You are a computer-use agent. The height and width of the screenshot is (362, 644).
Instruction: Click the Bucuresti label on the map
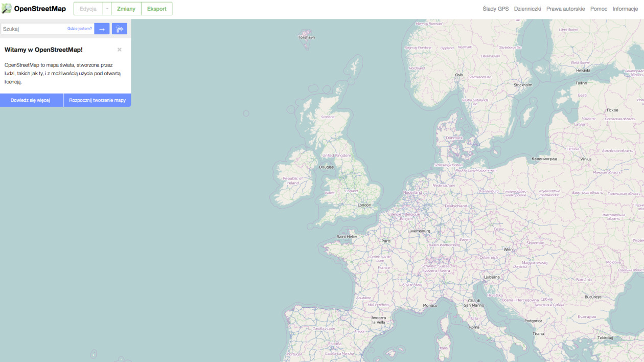[x=593, y=297]
